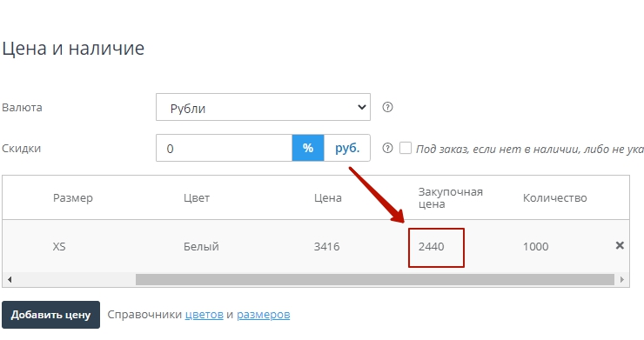Enable the Под заказ checkbox

406,148
